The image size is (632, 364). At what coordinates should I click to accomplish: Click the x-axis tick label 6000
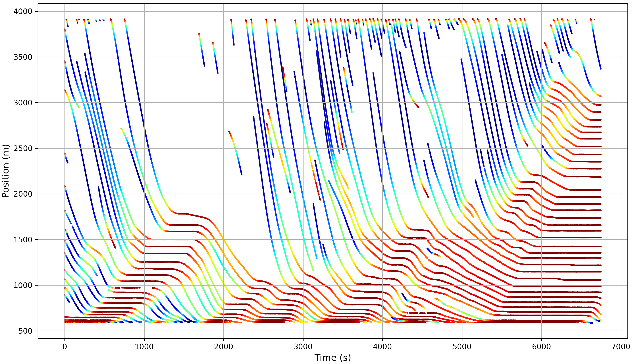tap(542, 347)
